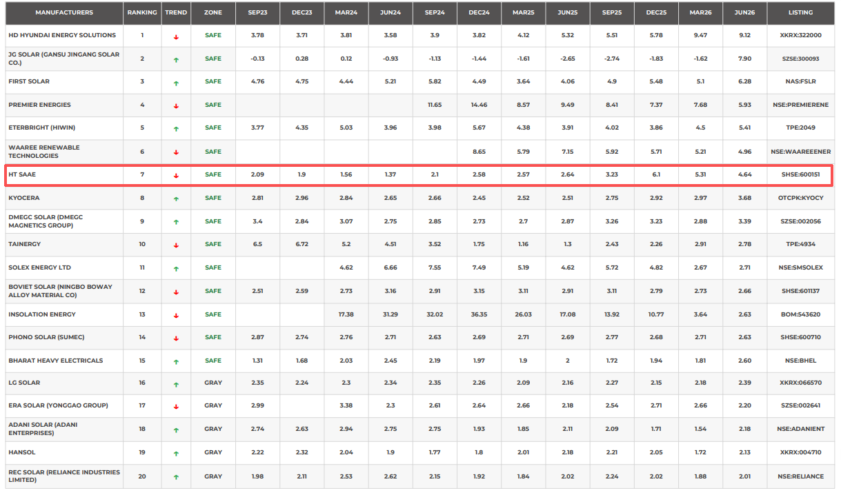Screen dimensions: 841x504
Task: Click the green up trend arrow for JG Solar
Action: (x=176, y=59)
